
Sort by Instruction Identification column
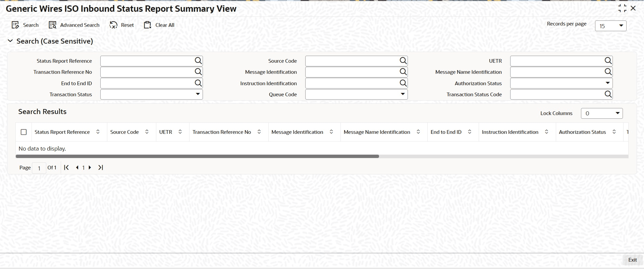tap(547, 132)
